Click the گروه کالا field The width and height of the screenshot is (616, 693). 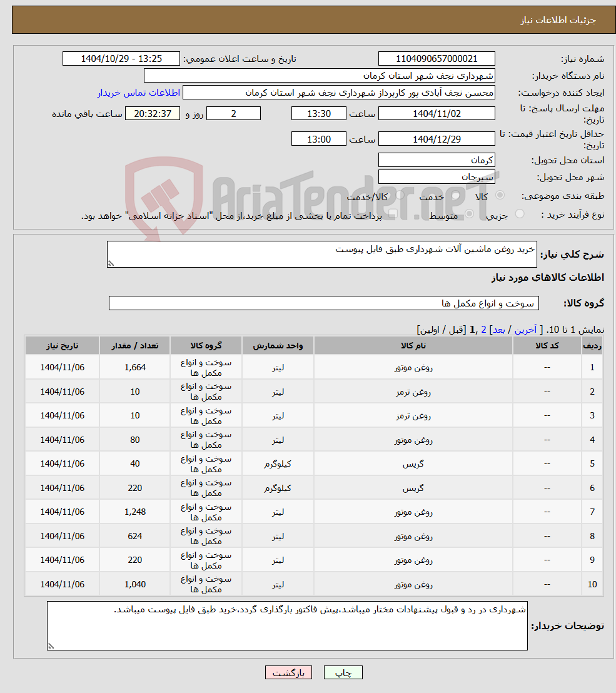pos(323,303)
